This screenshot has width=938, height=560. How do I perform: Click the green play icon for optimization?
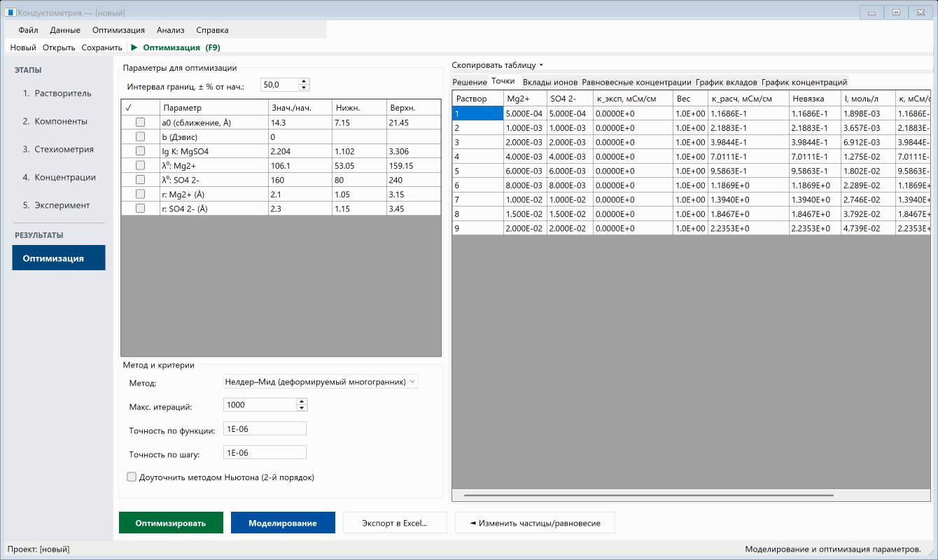pos(134,48)
